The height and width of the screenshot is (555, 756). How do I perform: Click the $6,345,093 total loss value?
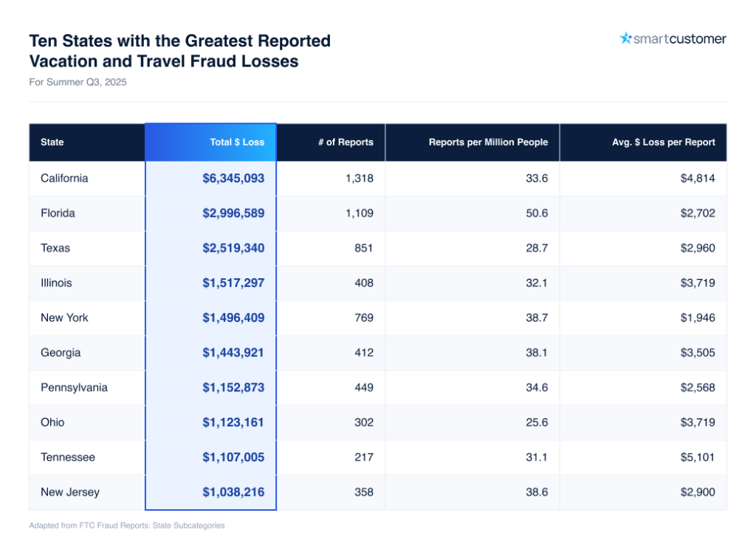[x=233, y=179]
